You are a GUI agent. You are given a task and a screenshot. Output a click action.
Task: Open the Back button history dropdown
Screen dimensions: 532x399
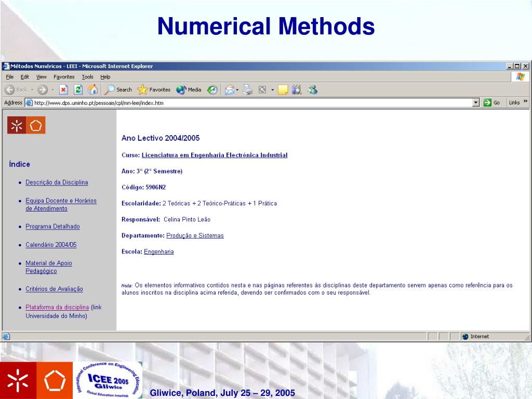pos(32,90)
